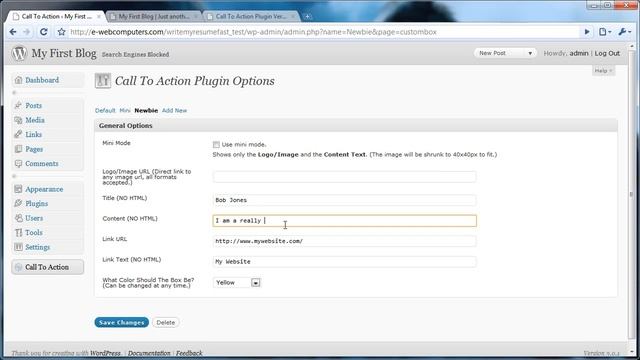This screenshot has width=640, height=360.
Task: Click the WordPress logo icon
Action: (19, 53)
